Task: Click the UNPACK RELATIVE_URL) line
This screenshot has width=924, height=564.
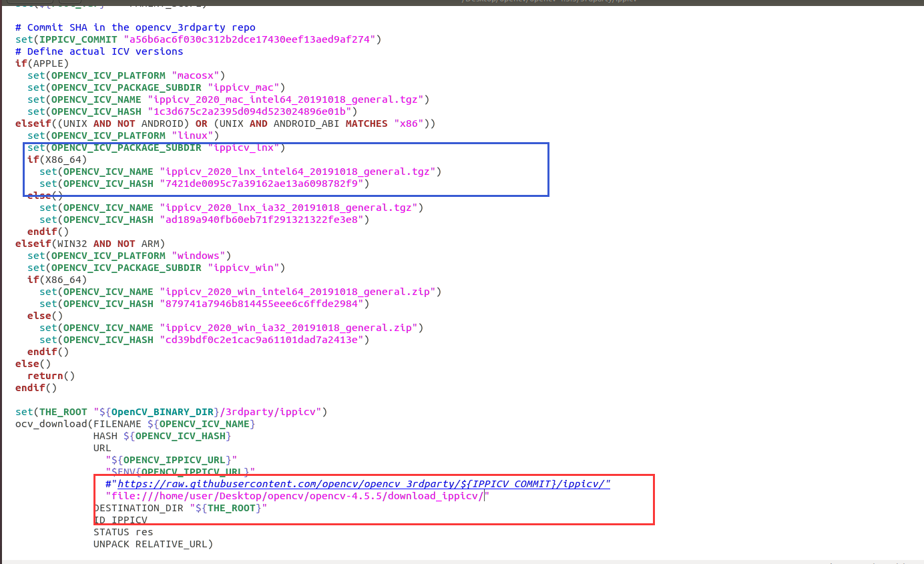Action: point(154,544)
